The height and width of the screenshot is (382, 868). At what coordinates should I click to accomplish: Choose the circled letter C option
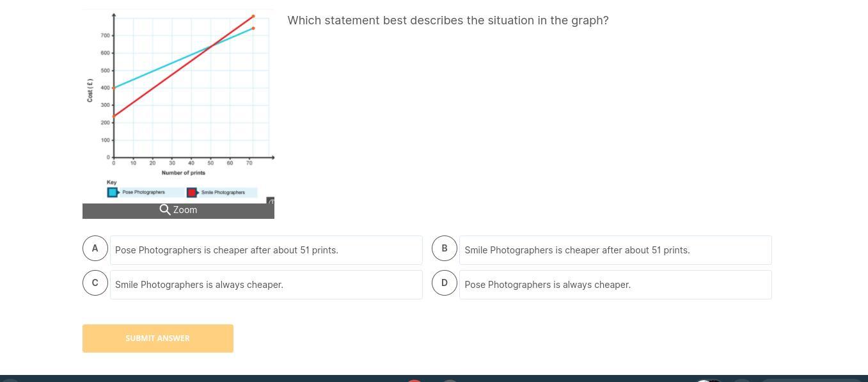click(x=95, y=283)
